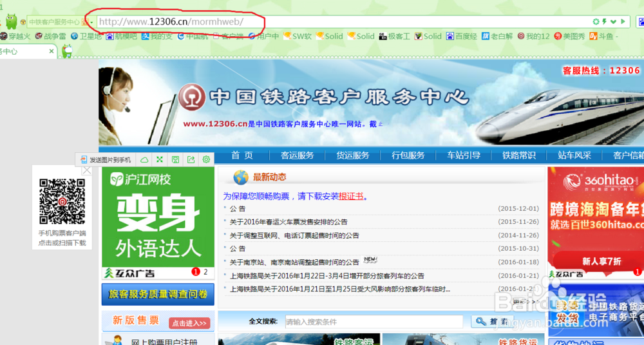The width and height of the screenshot is (644, 345).
Task: Click the 全文搜索 input field
Action: point(374,322)
